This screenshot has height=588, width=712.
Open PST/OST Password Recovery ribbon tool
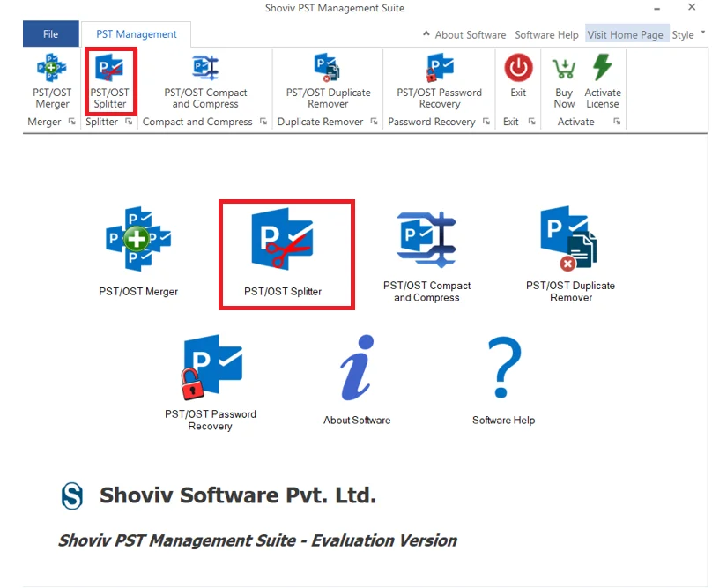439,81
